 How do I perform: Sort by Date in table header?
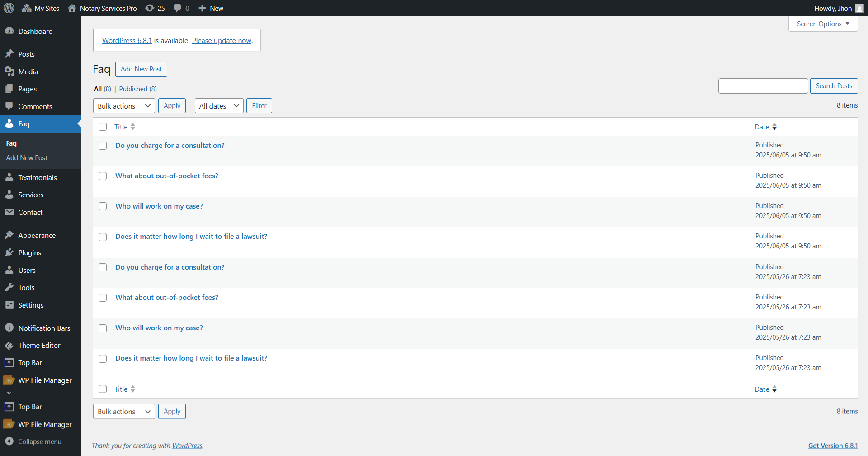(765, 127)
